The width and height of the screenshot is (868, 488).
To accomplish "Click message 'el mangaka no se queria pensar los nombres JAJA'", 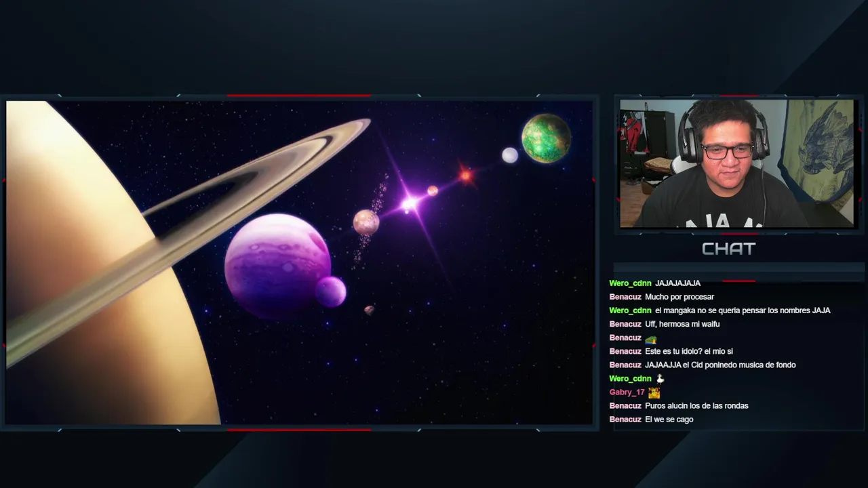I will [743, 310].
